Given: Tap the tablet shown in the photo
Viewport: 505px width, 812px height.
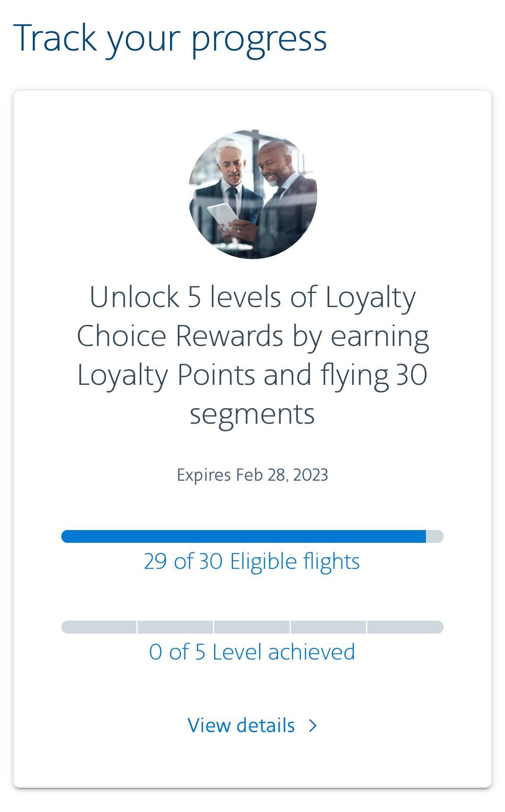Looking at the screenshot, I should (x=223, y=216).
